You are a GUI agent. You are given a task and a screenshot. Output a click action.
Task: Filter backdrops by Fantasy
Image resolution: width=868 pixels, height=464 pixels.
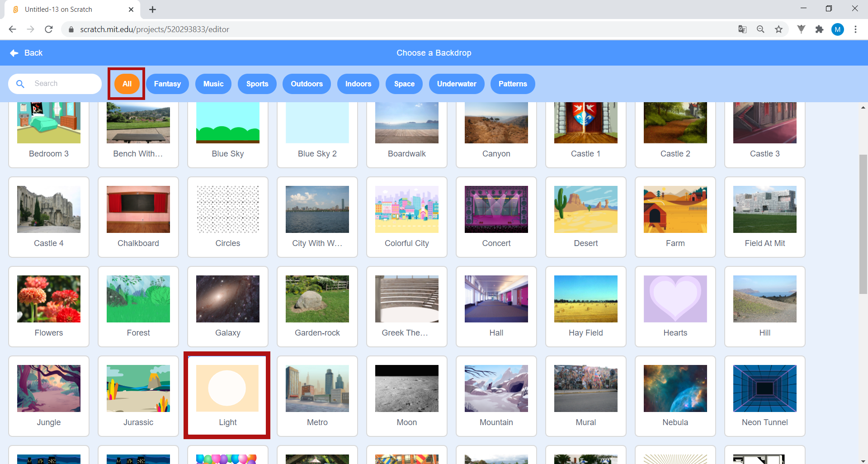[x=167, y=84]
